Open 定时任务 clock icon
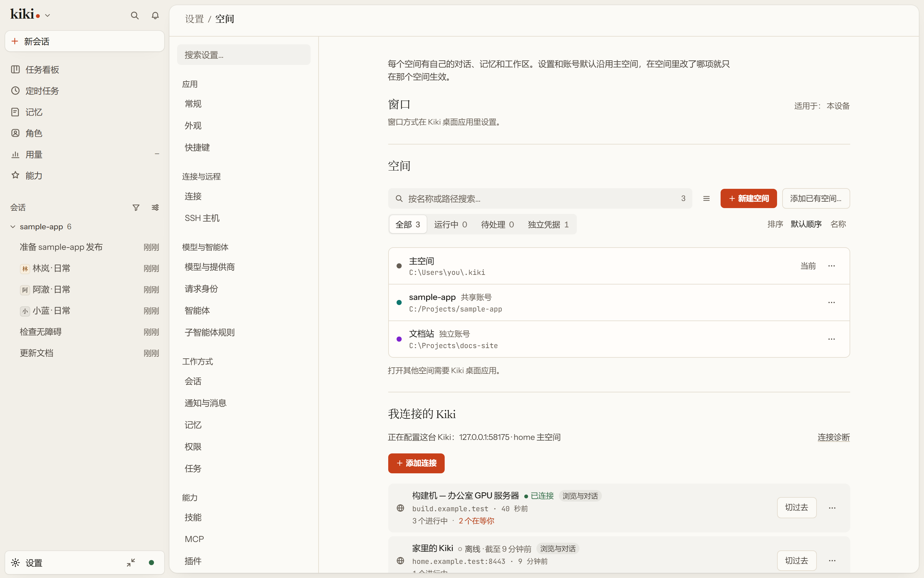This screenshot has width=924, height=578. (x=15, y=91)
